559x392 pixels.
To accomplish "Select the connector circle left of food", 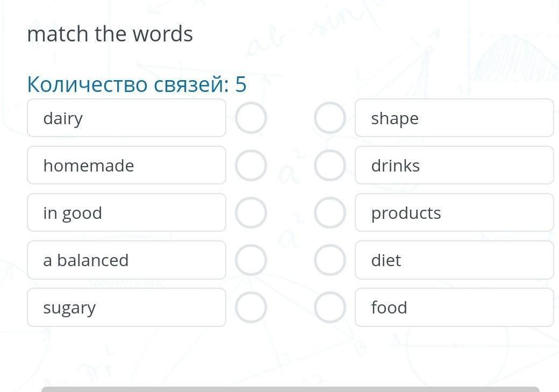I will pos(330,308).
